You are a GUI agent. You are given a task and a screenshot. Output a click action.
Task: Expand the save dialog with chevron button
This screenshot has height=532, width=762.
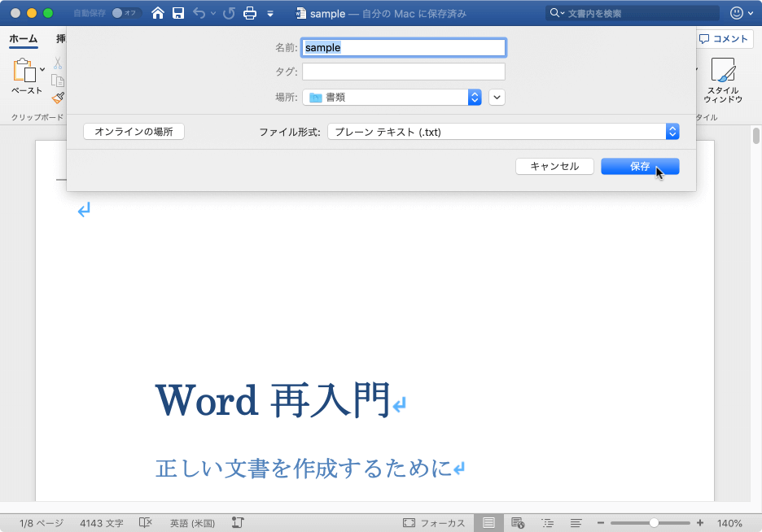pyautogui.click(x=497, y=97)
